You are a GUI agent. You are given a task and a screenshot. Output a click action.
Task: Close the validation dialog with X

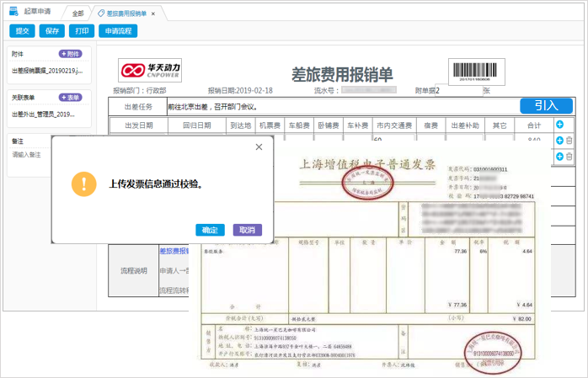[259, 146]
